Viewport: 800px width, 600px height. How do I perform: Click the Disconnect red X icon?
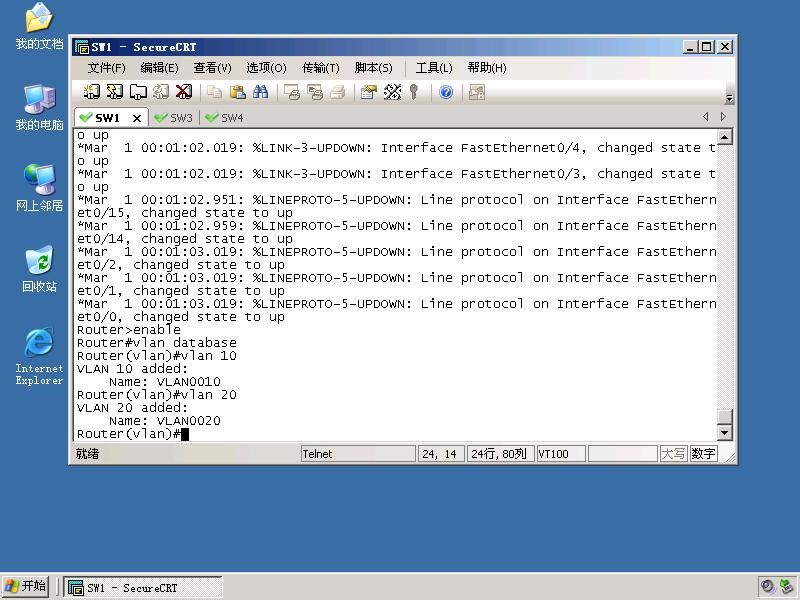(x=184, y=92)
